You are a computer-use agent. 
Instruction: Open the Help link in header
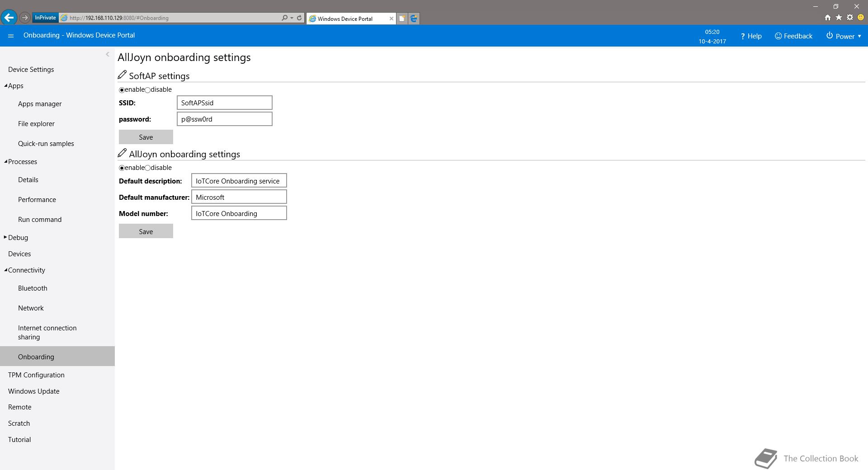[x=751, y=36]
